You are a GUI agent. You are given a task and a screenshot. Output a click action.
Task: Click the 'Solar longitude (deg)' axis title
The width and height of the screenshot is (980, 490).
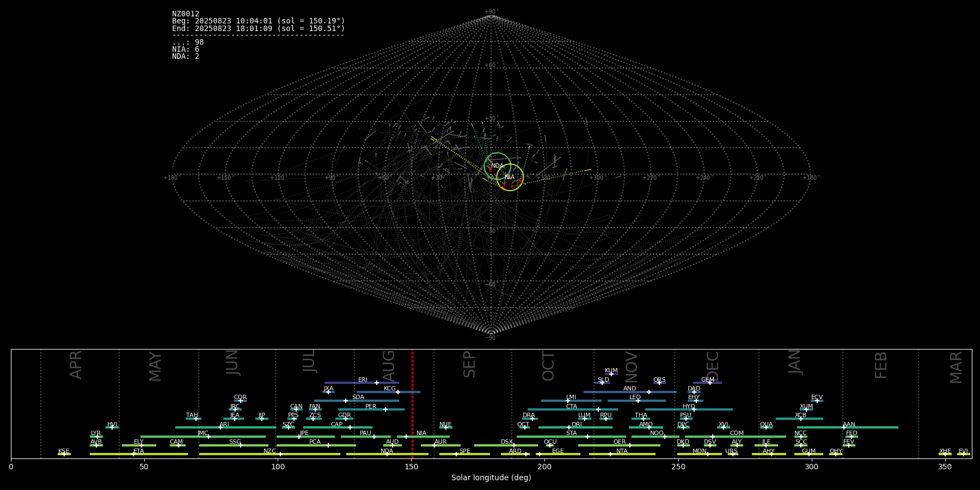pos(491,477)
